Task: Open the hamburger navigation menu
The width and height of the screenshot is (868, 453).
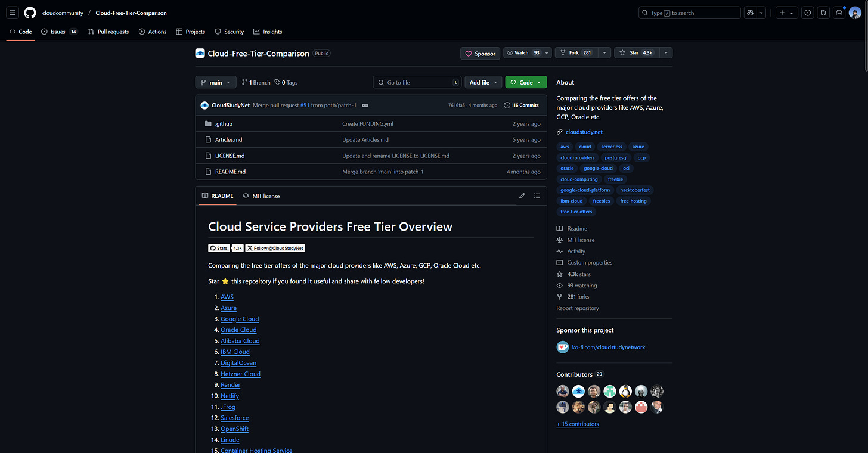Action: coord(13,13)
